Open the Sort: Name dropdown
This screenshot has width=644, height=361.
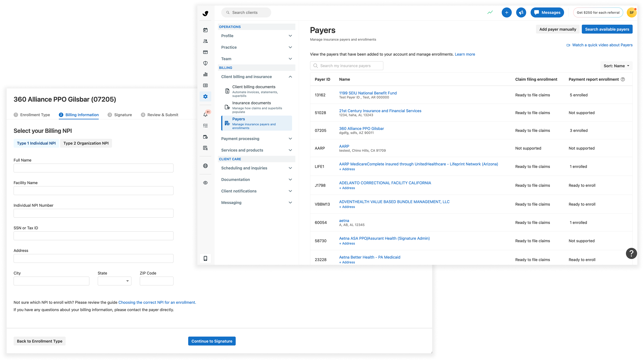point(616,66)
